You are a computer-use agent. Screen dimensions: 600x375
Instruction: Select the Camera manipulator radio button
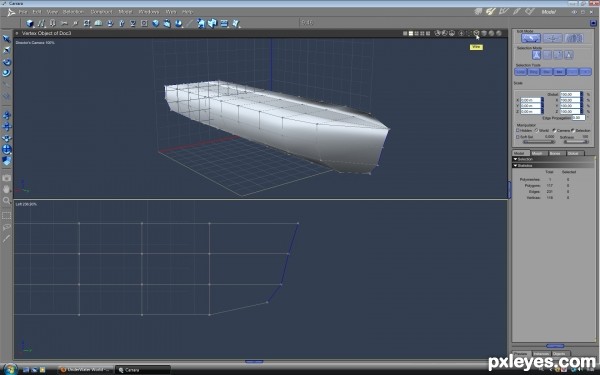coord(554,130)
